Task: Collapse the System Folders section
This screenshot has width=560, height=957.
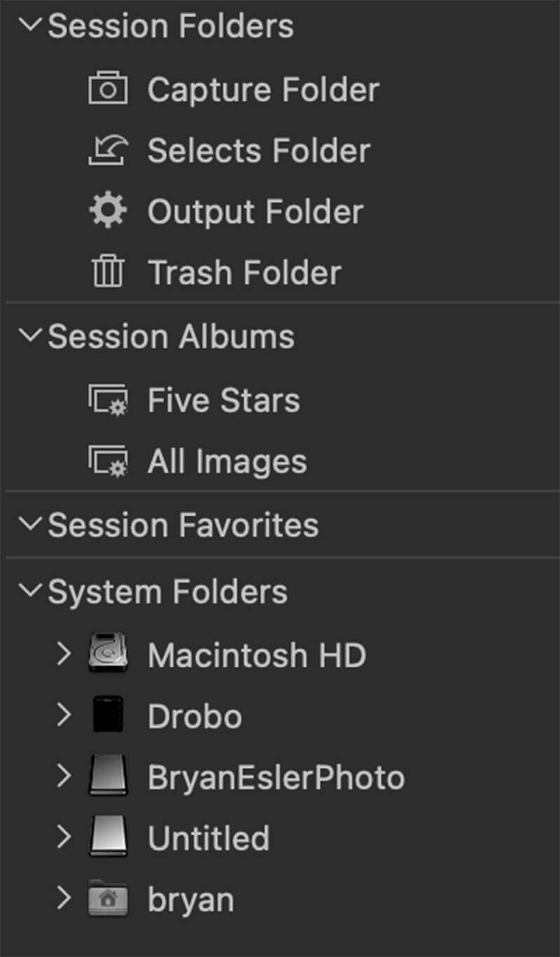Action: [x=31, y=592]
